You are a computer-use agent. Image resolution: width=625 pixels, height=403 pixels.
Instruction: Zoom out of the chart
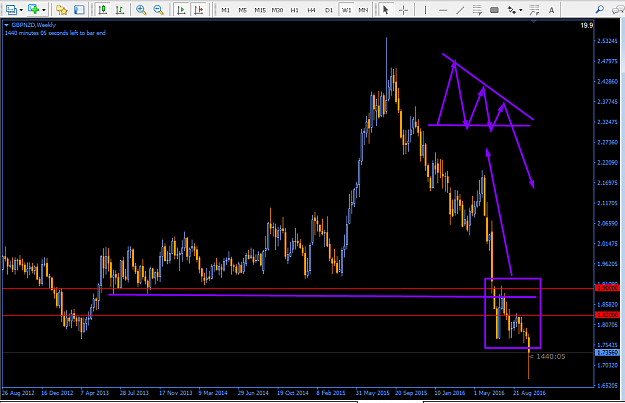click(158, 10)
